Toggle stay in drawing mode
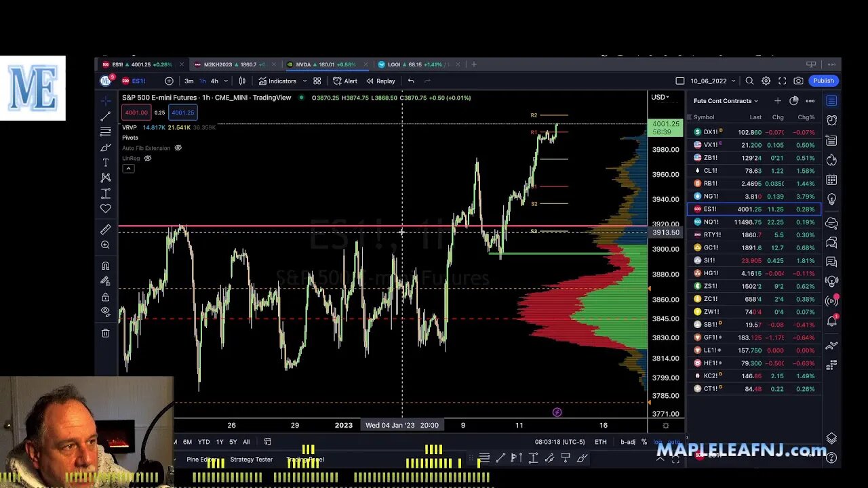Screen dimensions: 868x488 pyautogui.click(x=106, y=281)
